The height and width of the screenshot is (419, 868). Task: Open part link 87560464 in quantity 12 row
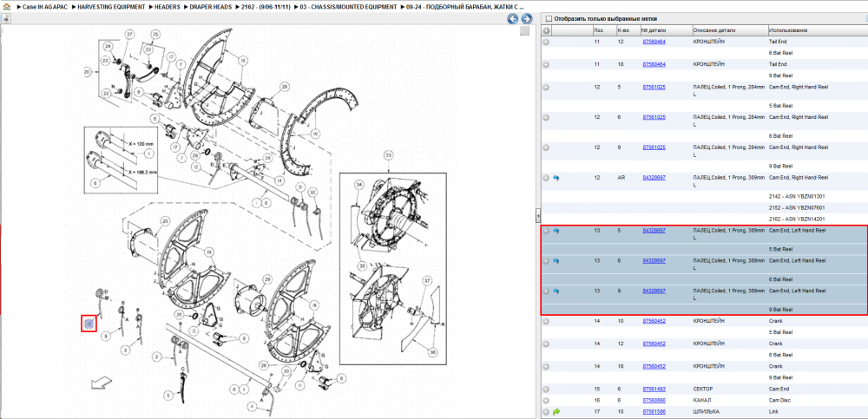pos(654,42)
